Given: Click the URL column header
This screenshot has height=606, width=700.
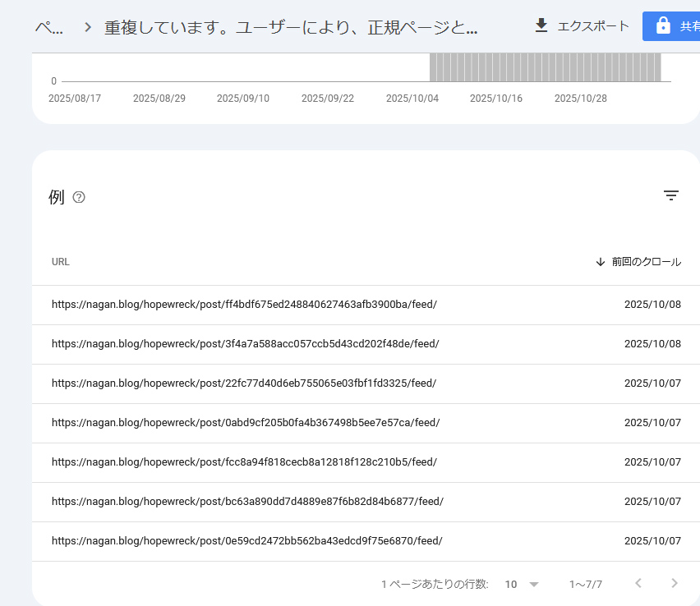Looking at the screenshot, I should [60, 261].
